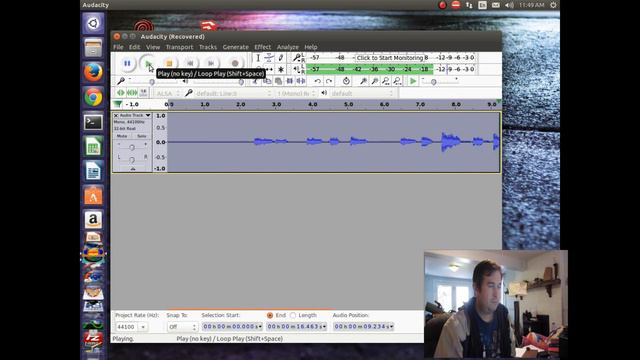The width and height of the screenshot is (640, 360).
Task: Skip to start of the track
Action: (x=190, y=63)
